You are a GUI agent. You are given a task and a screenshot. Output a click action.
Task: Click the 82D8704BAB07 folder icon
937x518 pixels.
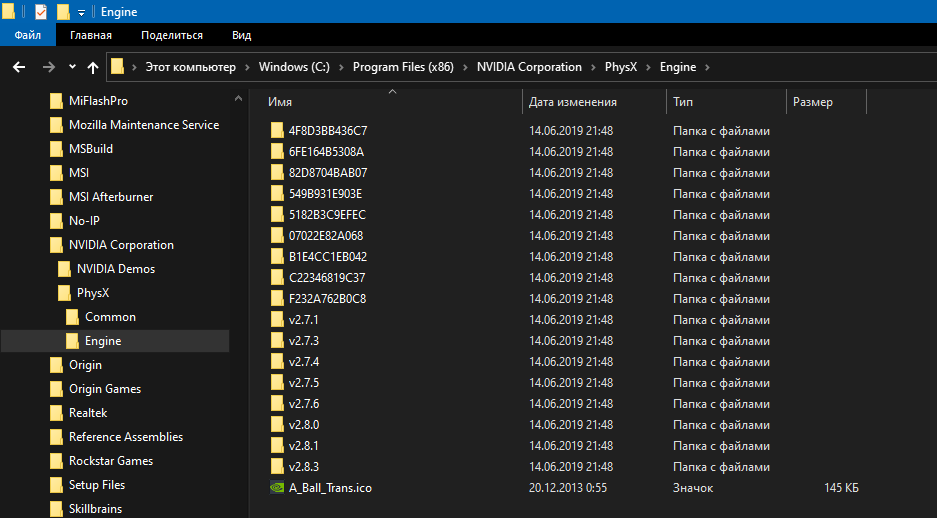(x=277, y=172)
